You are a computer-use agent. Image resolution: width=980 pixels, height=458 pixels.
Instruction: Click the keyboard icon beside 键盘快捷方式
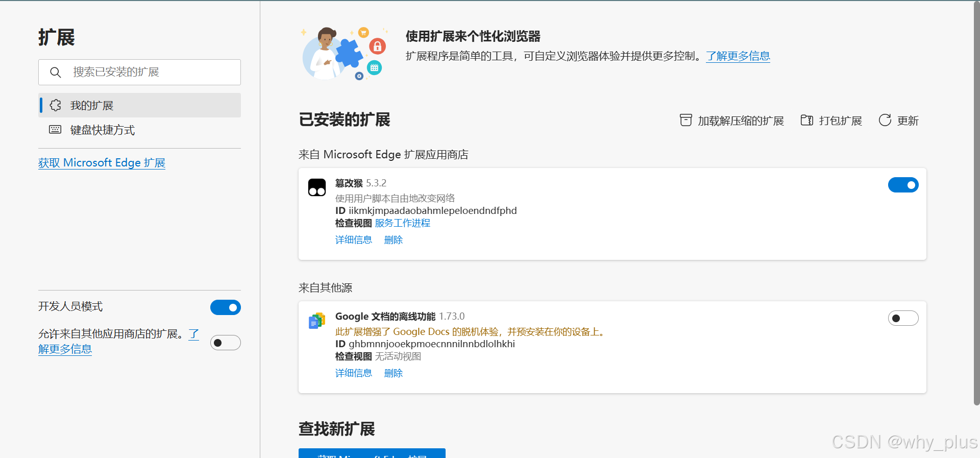click(x=55, y=130)
